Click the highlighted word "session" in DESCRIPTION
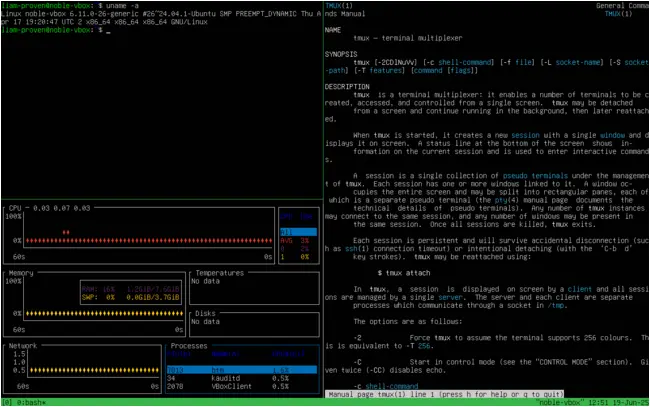 click(x=525, y=136)
